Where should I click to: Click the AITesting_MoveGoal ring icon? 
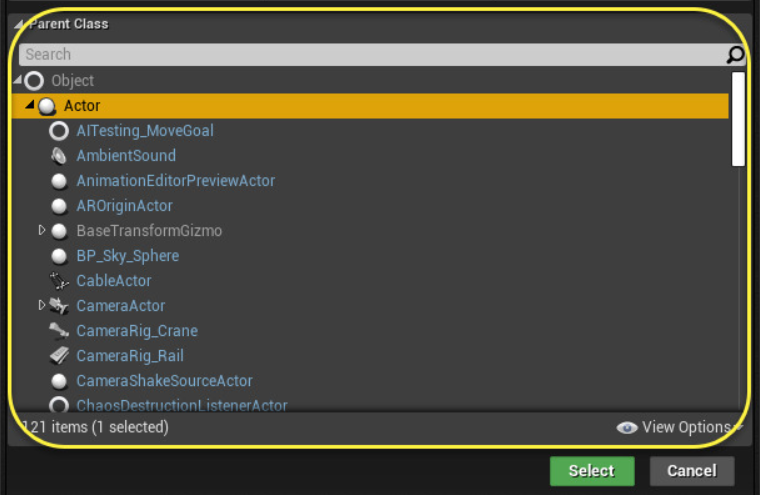(59, 131)
